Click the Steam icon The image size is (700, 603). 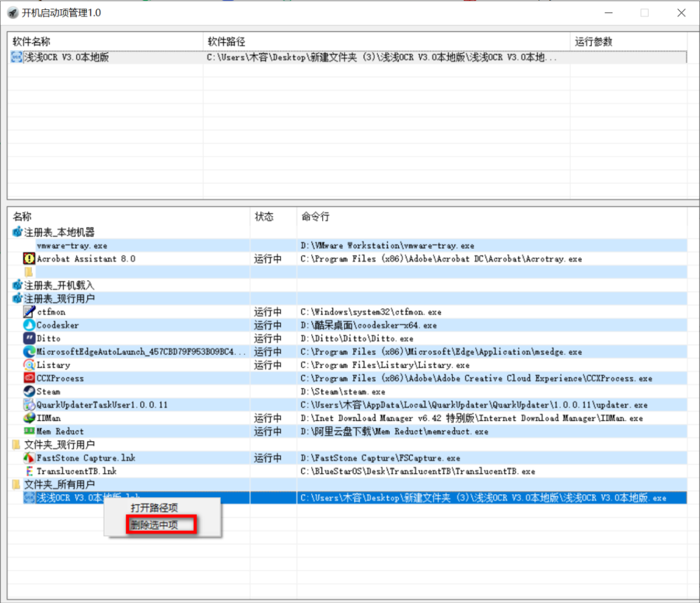pyautogui.click(x=29, y=391)
